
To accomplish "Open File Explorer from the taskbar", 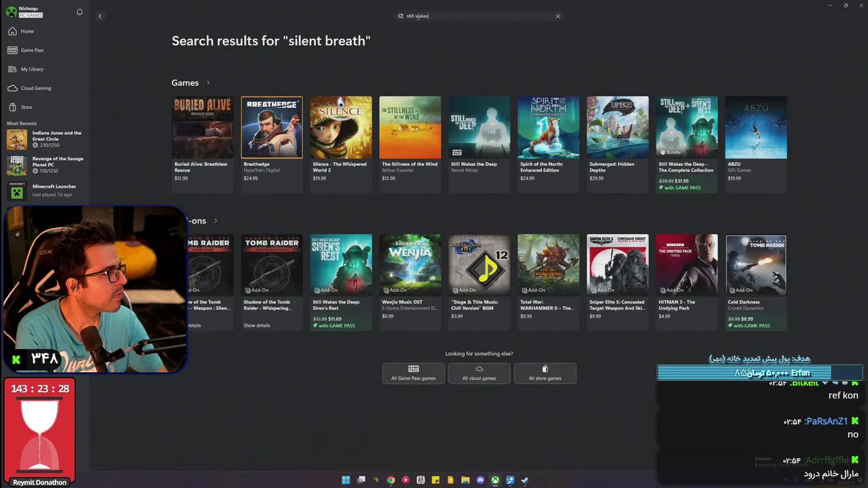I will [x=465, y=480].
